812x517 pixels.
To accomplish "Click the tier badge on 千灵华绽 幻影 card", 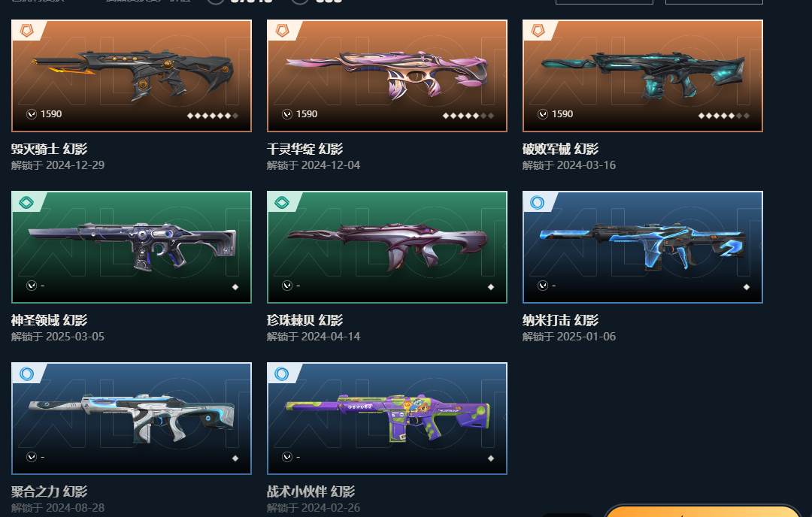I will tap(282, 31).
